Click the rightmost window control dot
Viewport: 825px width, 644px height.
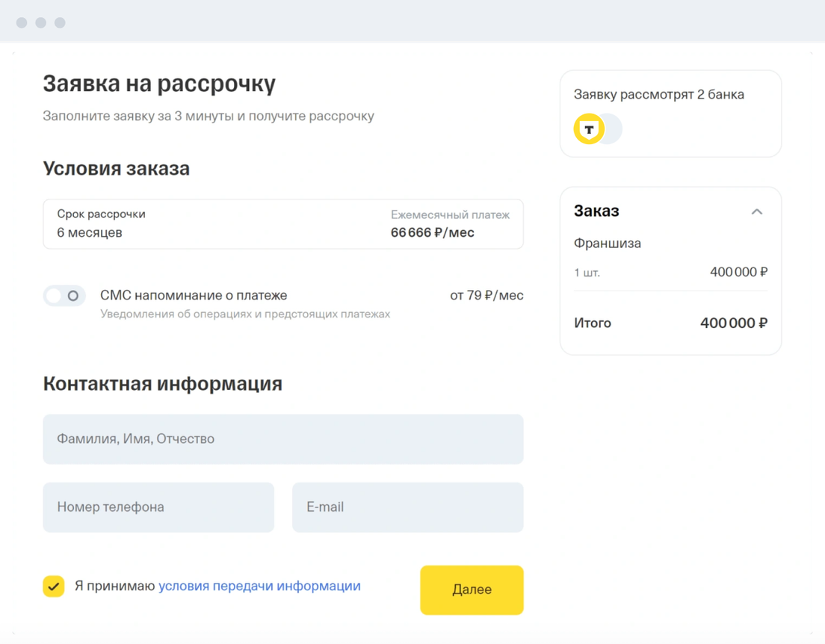pos(61,22)
